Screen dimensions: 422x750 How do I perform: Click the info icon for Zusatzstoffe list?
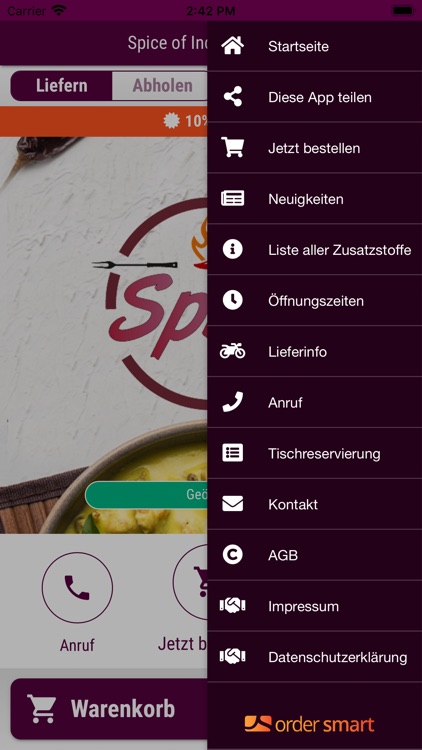coord(233,249)
